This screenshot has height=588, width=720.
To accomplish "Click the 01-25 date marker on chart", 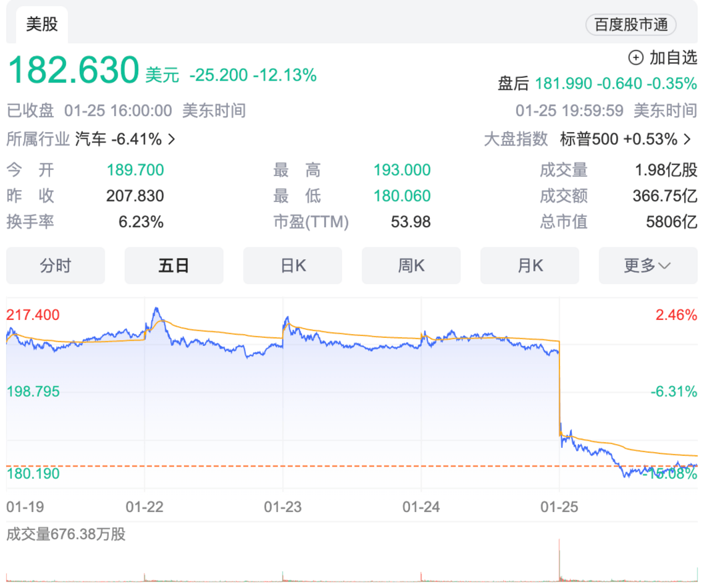I will click(559, 507).
